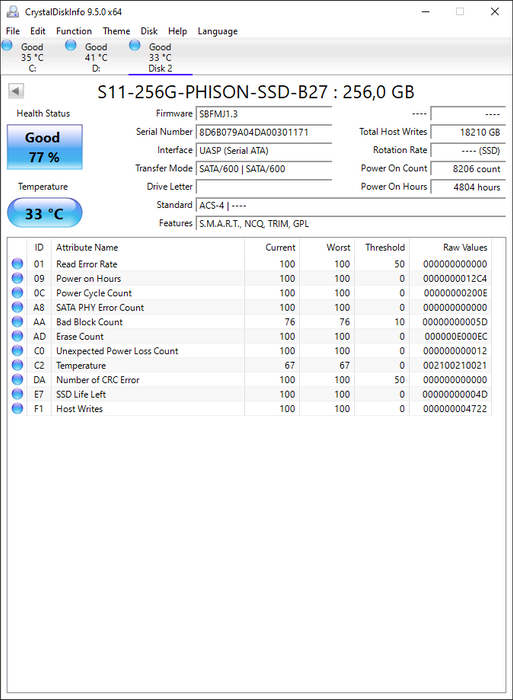Click the CrystalDiskInfo app icon in title bar
513x700 pixels.
point(13,12)
